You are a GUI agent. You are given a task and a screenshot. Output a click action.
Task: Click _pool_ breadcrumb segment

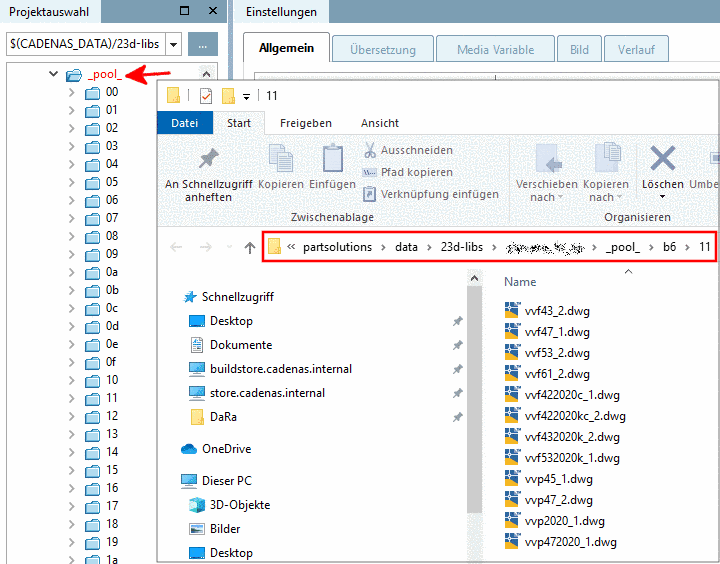click(623, 247)
